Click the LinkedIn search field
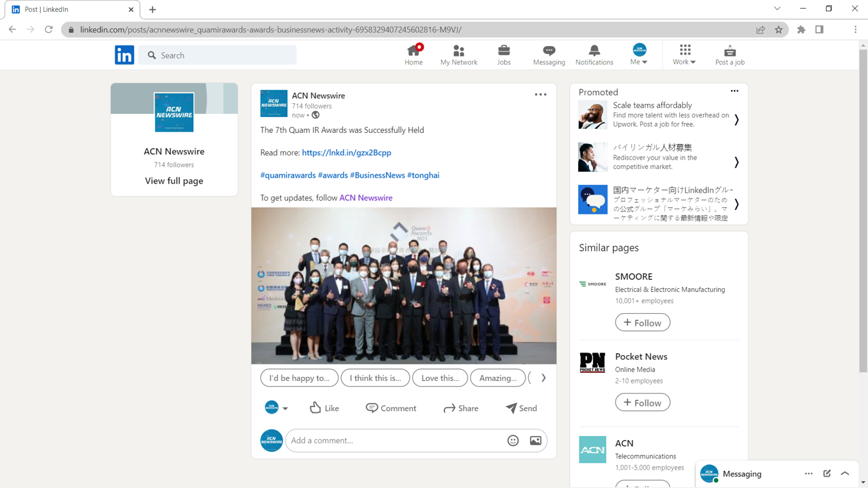868x488 pixels. pyautogui.click(x=218, y=55)
